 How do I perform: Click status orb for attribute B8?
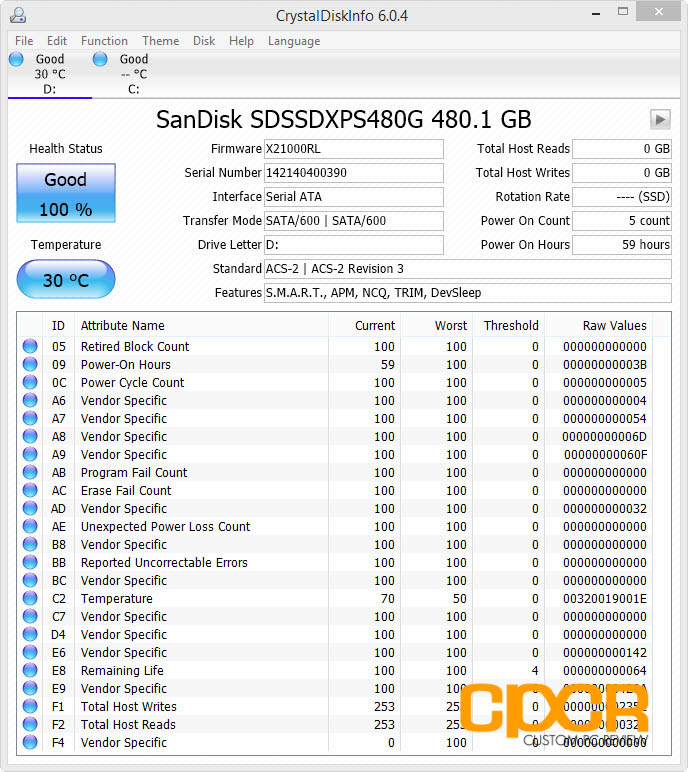30,544
